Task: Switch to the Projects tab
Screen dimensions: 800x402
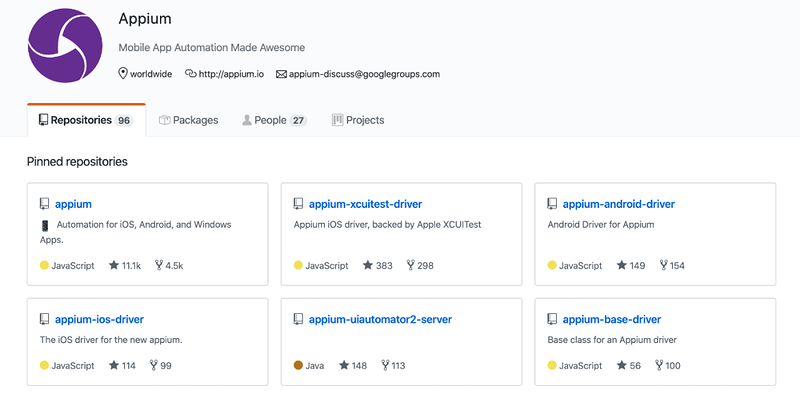Action: [x=358, y=120]
